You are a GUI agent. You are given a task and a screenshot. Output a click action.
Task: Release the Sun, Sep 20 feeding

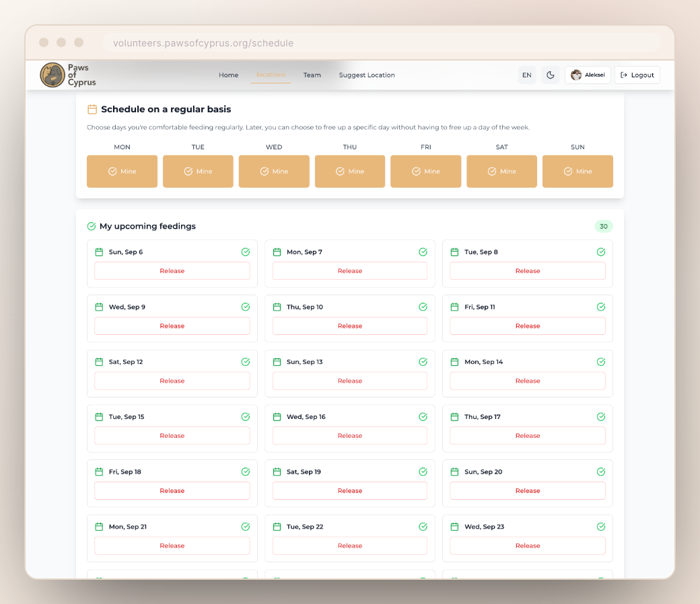[528, 491]
